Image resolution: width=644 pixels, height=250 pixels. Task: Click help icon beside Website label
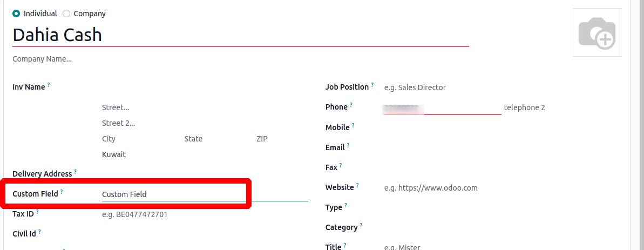[357, 186]
